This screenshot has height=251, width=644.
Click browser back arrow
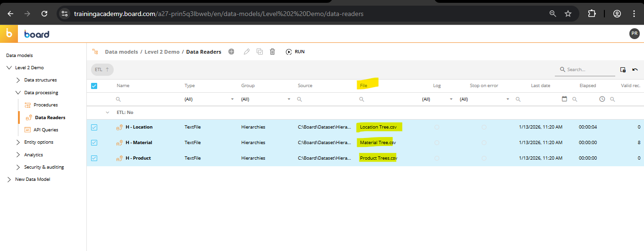(x=10, y=14)
